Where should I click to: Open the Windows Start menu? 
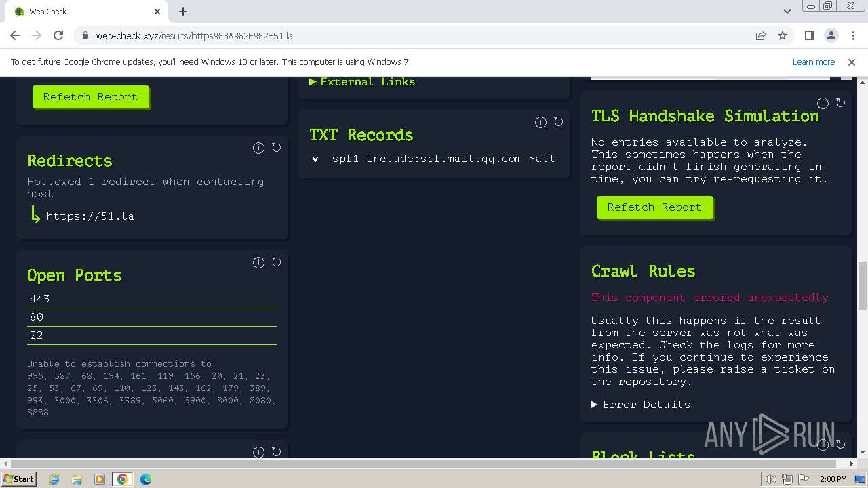[x=18, y=479]
